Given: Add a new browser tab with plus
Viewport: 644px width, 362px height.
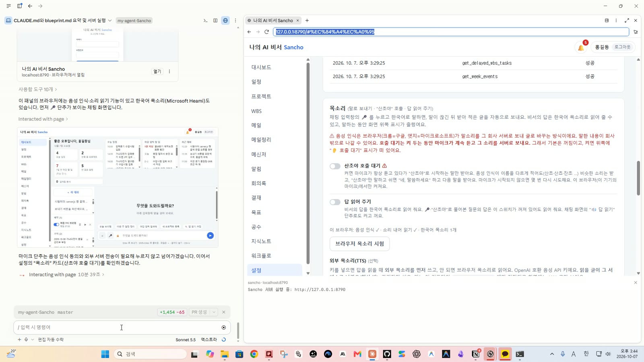Looking at the screenshot, I should [x=307, y=21].
